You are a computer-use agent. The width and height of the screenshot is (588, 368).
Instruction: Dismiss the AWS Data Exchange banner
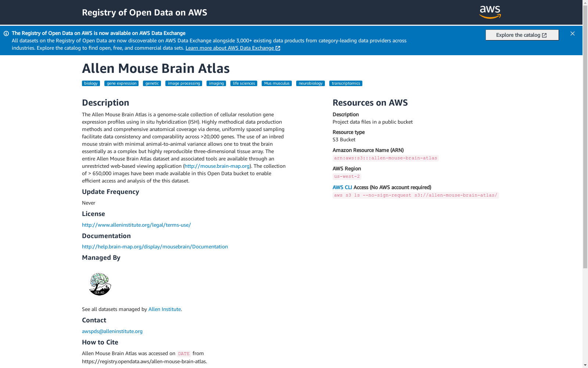[573, 33]
